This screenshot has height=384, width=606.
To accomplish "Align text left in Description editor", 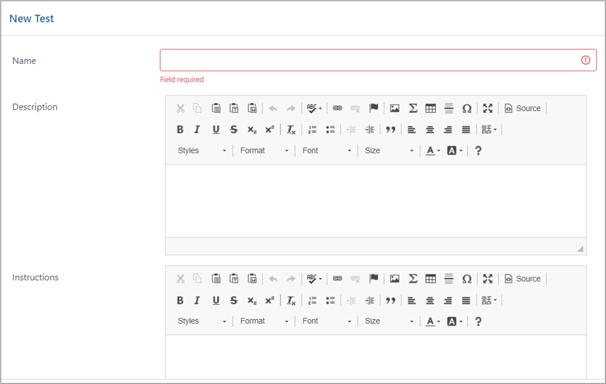I will (x=412, y=129).
